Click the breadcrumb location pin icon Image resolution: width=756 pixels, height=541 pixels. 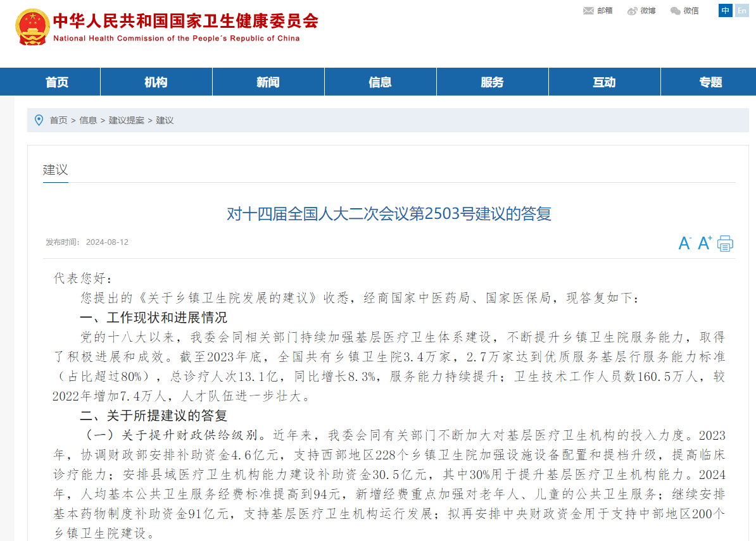tap(39, 120)
